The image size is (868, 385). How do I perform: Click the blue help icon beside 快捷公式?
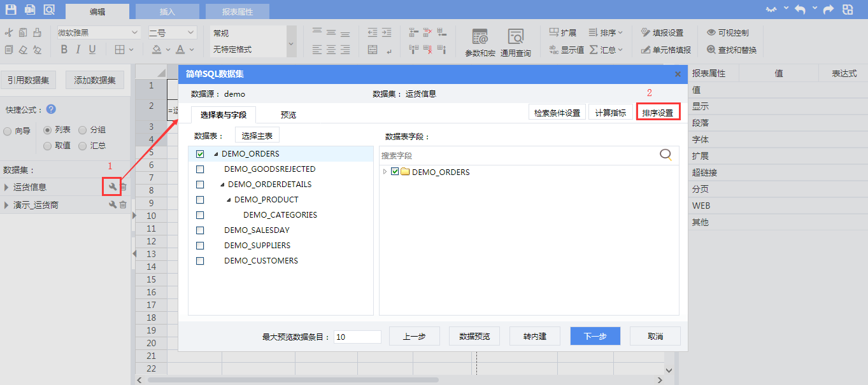[51, 109]
